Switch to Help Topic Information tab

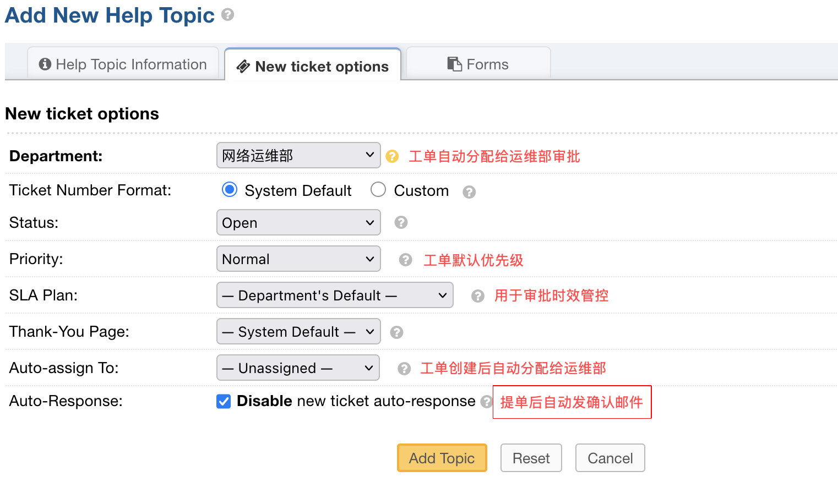pyautogui.click(x=123, y=64)
